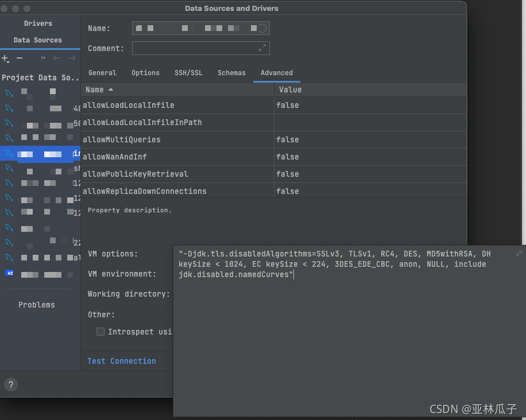Click the add data source plus icon

(x=5, y=59)
